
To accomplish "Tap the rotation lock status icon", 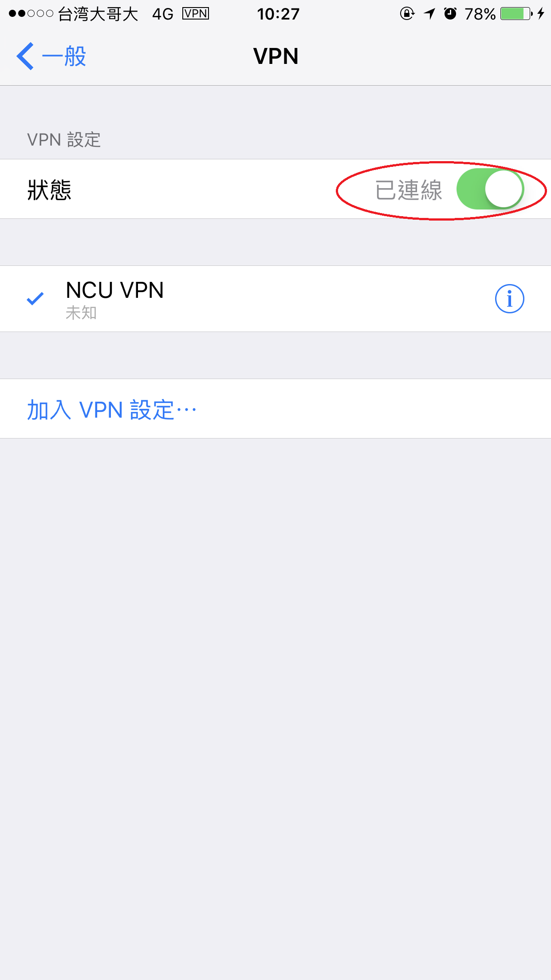I will pyautogui.click(x=407, y=14).
